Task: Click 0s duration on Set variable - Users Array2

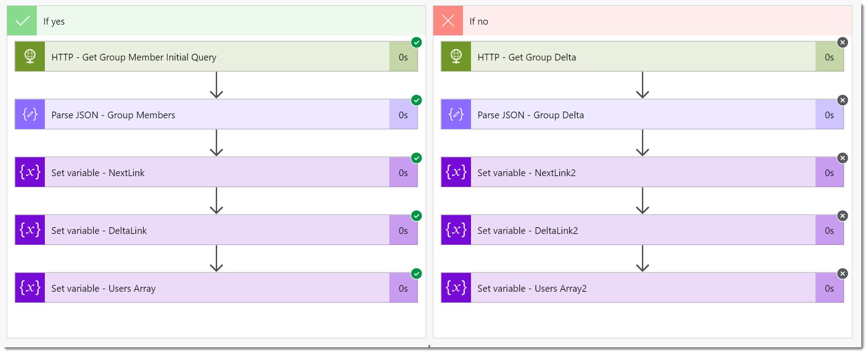Action: tap(829, 289)
